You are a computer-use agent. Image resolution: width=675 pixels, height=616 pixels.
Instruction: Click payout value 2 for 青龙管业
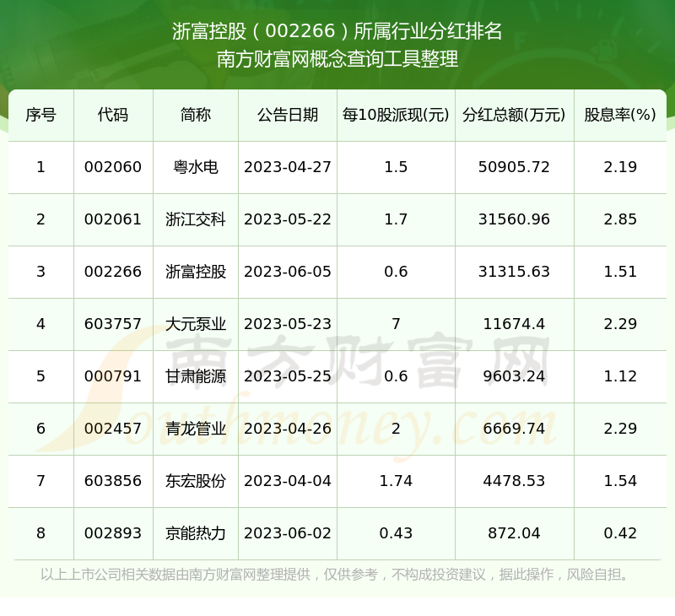(x=396, y=429)
